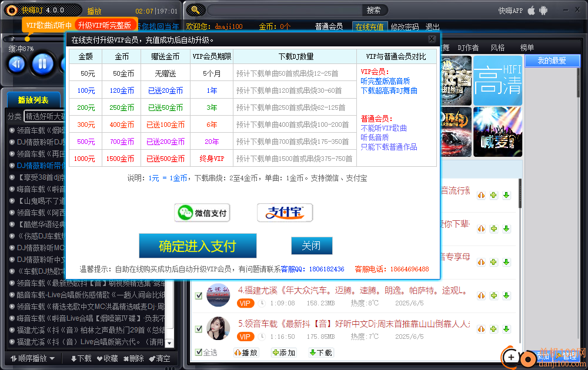588x370 pixels.
Task: Play the 你下辈 row via headphone icon
Action: click(x=481, y=228)
